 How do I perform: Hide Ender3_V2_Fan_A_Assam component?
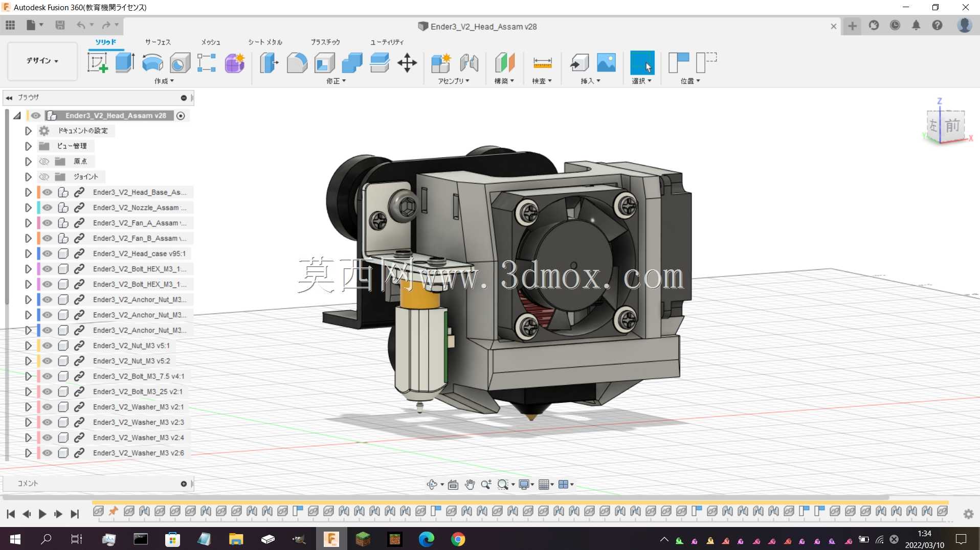pyautogui.click(x=47, y=223)
